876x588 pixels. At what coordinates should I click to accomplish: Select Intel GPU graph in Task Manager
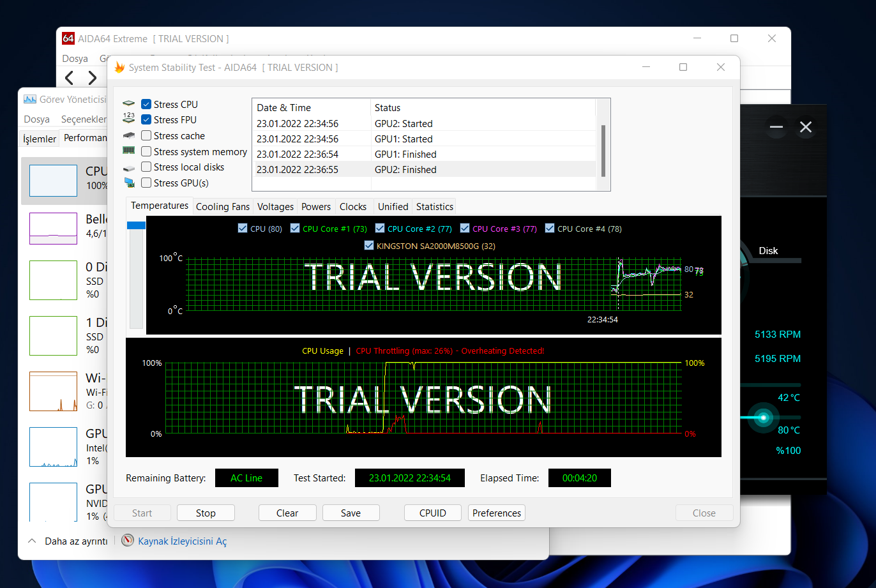click(53, 447)
